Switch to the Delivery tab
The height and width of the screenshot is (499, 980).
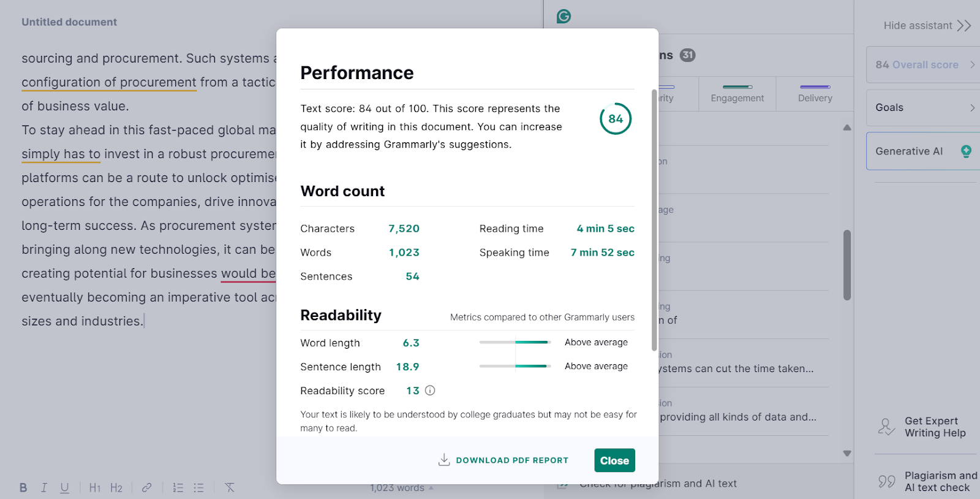click(815, 94)
